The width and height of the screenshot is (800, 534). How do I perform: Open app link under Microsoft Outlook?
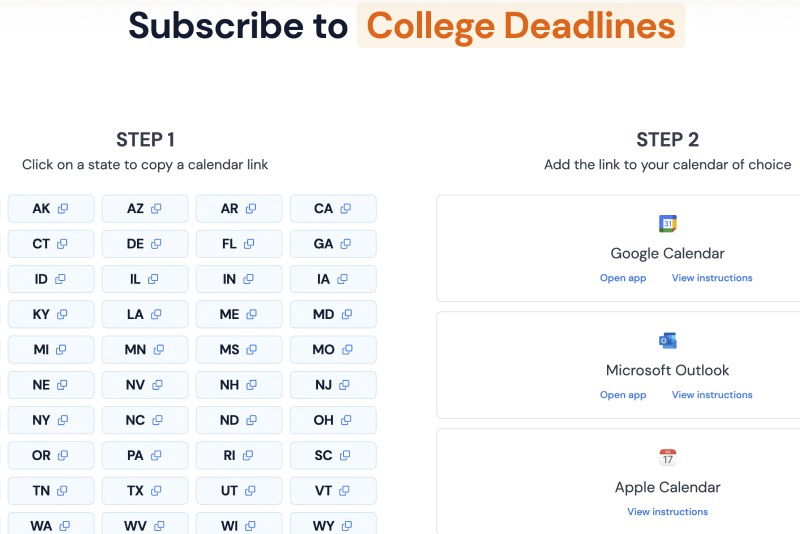tap(623, 395)
